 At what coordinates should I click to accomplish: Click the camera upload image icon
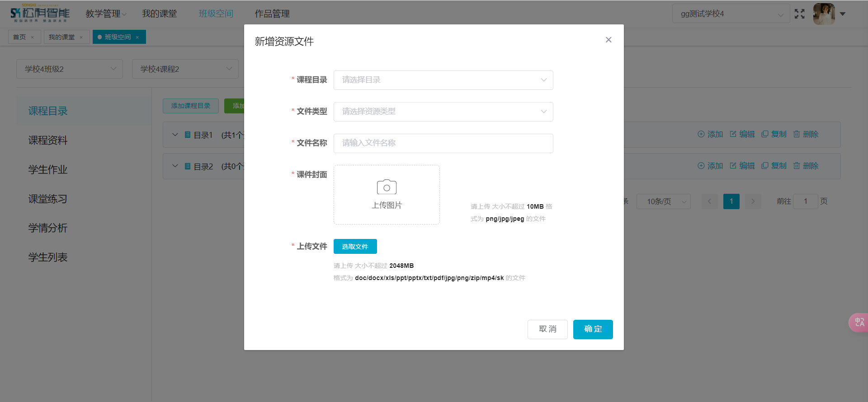(x=387, y=187)
